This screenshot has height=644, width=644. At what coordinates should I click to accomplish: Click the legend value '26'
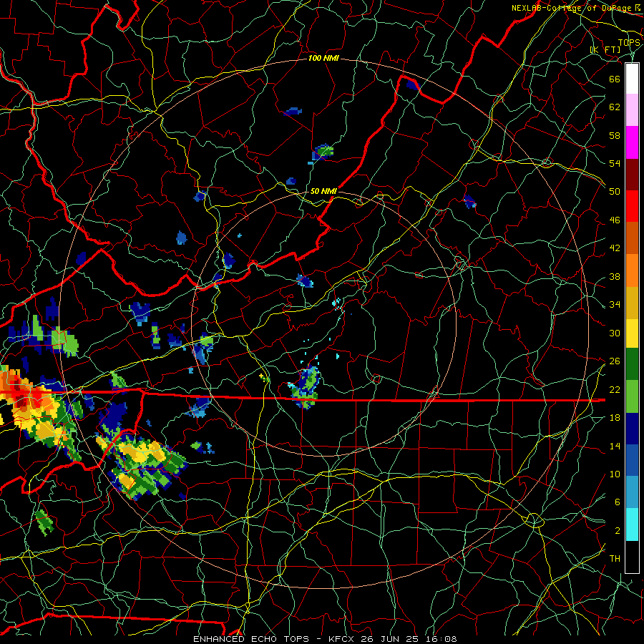[x=615, y=361]
